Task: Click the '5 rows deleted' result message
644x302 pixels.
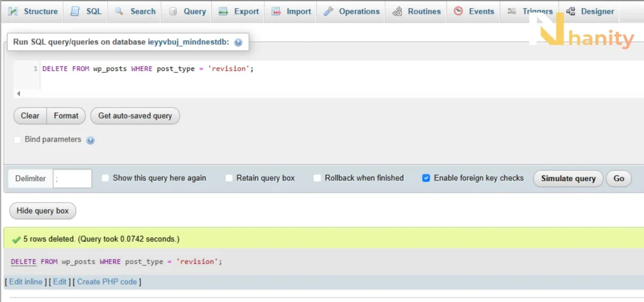Action: (x=101, y=238)
